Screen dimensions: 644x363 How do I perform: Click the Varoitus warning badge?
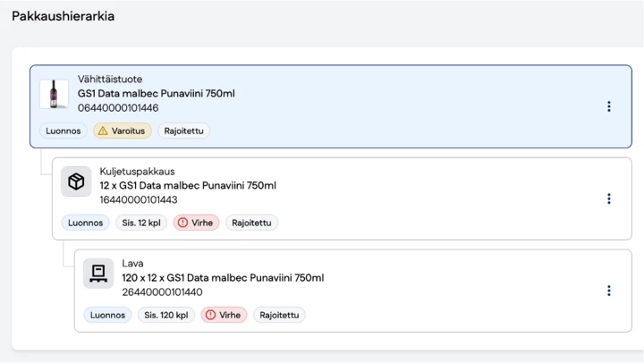[x=123, y=131]
